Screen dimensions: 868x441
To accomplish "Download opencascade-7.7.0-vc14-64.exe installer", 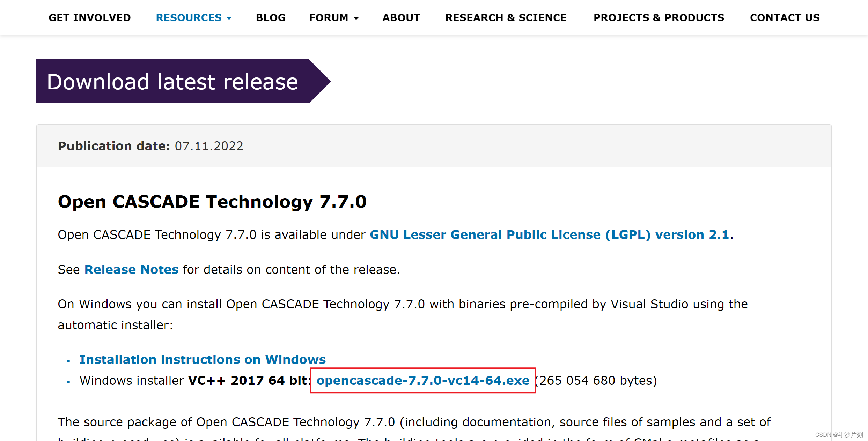I will 423,381.
